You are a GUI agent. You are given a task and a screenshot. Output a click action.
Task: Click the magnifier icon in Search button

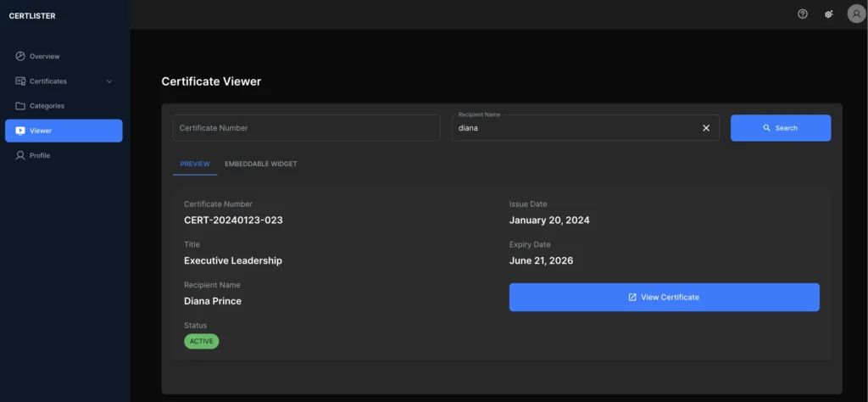[x=766, y=128]
